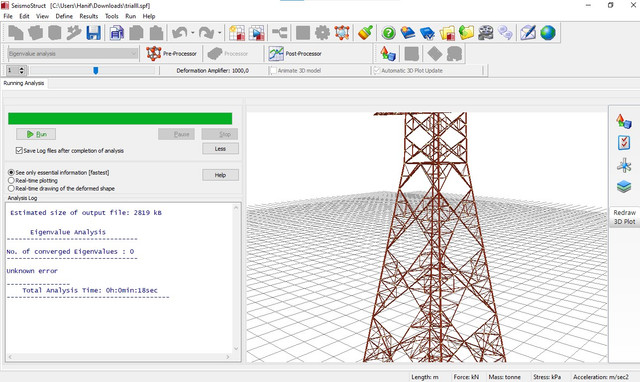Click the mode number spinner arrows

click(x=22, y=71)
